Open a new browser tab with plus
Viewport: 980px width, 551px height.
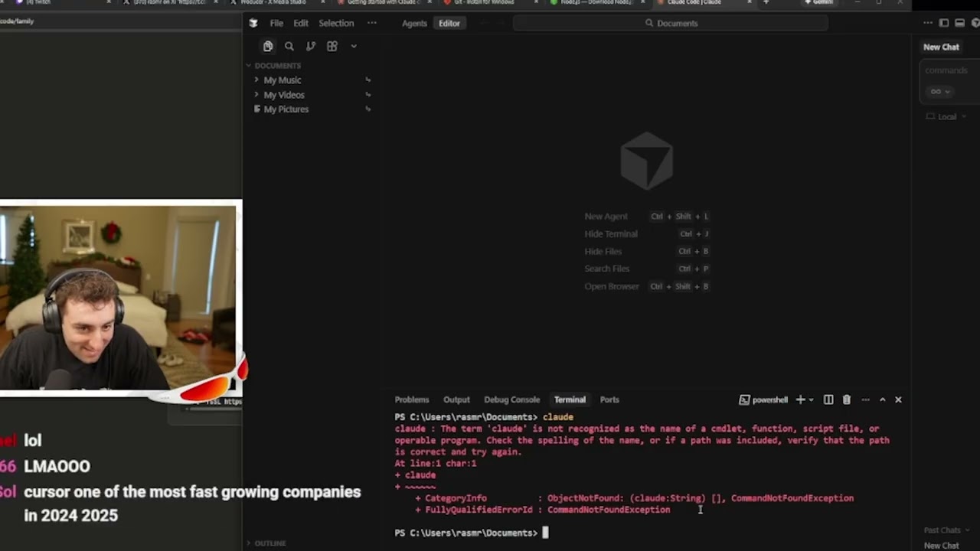click(766, 3)
